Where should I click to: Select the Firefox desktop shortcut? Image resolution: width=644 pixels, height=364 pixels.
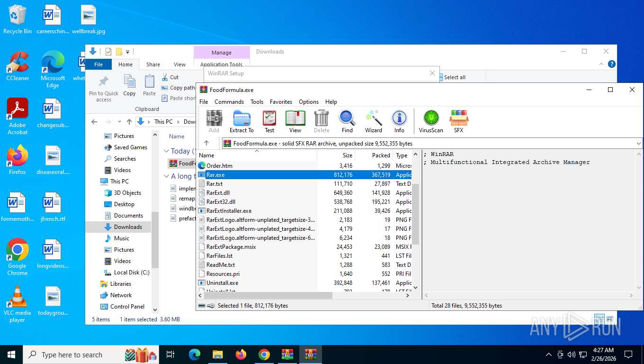(18, 160)
